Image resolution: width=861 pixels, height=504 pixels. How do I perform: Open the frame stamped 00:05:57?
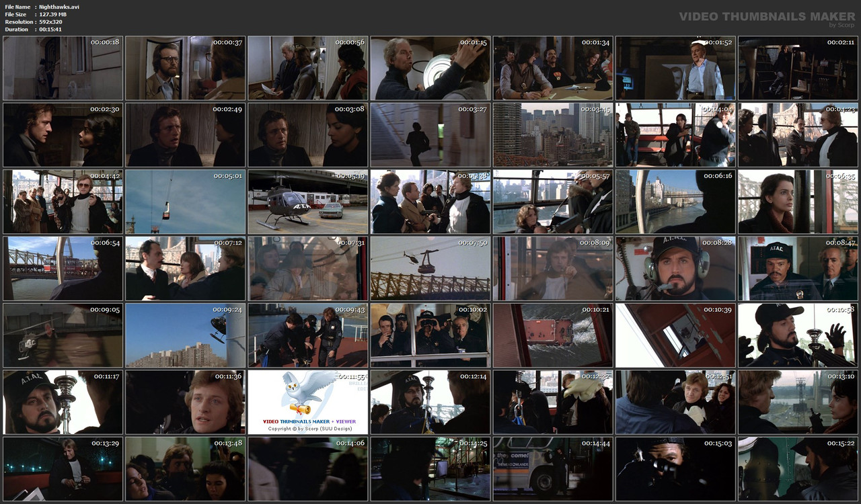tap(553, 202)
